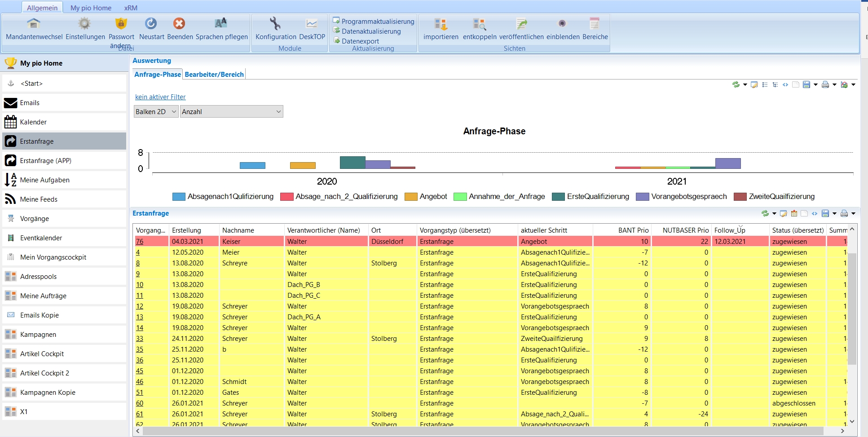Click the save icon in Erstanfrage toolbar

[825, 213]
